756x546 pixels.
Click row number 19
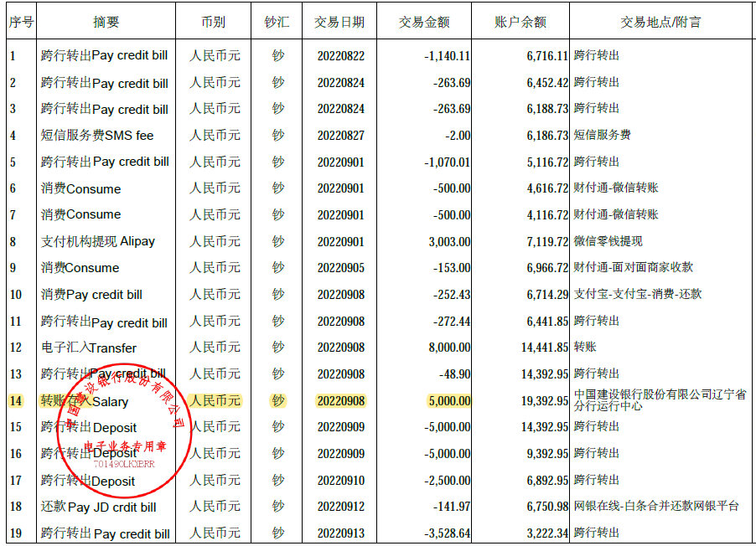[x=16, y=533]
